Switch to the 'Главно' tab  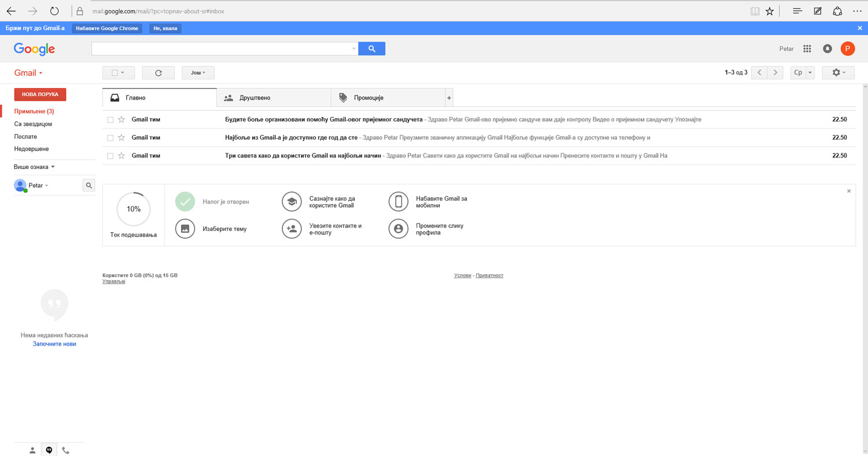pos(159,98)
